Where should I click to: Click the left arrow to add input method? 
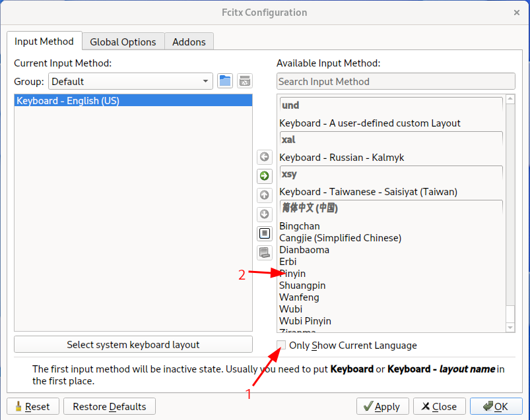click(265, 157)
